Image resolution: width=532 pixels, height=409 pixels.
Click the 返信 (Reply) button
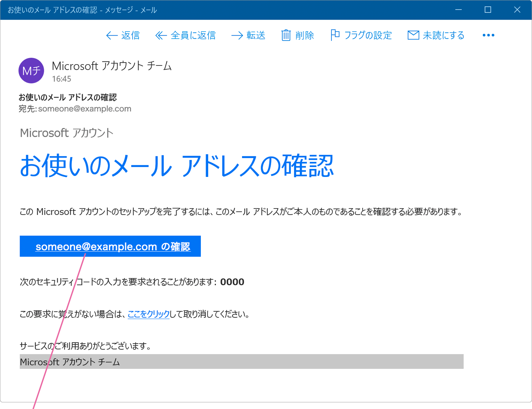123,35
